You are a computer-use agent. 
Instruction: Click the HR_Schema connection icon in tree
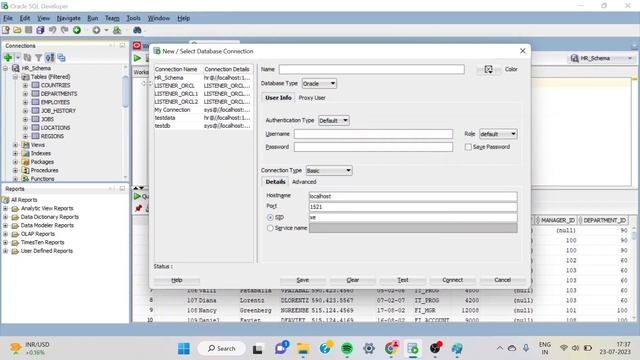(16, 68)
